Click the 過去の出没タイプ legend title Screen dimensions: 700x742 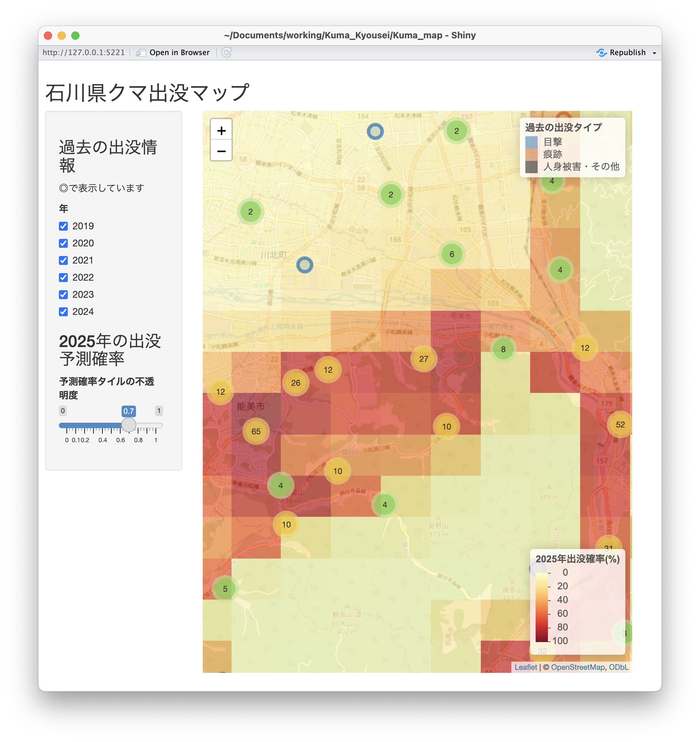[x=563, y=127]
